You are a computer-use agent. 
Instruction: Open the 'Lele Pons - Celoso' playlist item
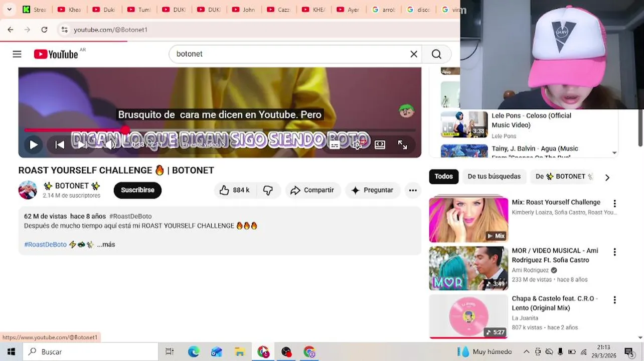tap(527, 124)
